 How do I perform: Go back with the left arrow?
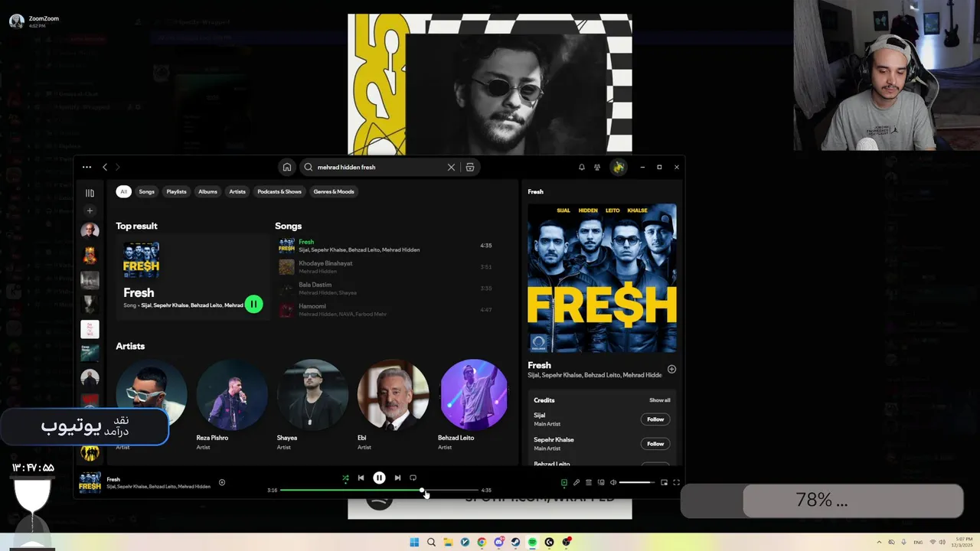(x=105, y=167)
